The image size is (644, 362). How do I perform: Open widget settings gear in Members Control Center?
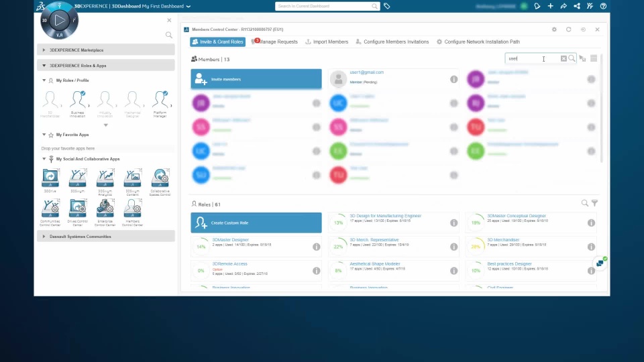coord(554,29)
